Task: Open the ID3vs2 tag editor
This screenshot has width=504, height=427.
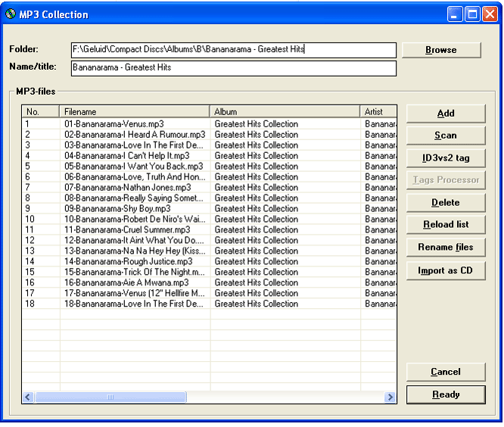Action: pyautogui.click(x=446, y=158)
